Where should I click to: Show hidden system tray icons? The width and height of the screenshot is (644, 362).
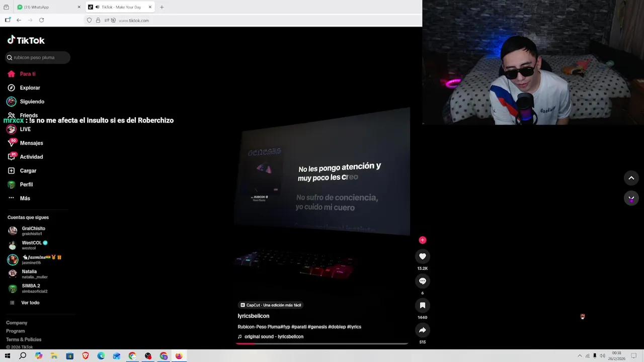pyautogui.click(x=579, y=356)
